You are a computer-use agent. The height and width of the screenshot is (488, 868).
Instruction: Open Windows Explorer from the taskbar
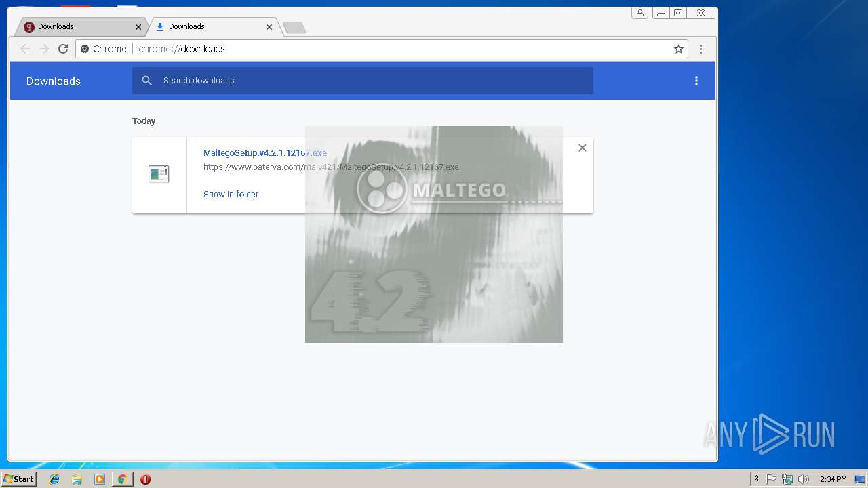[77, 479]
